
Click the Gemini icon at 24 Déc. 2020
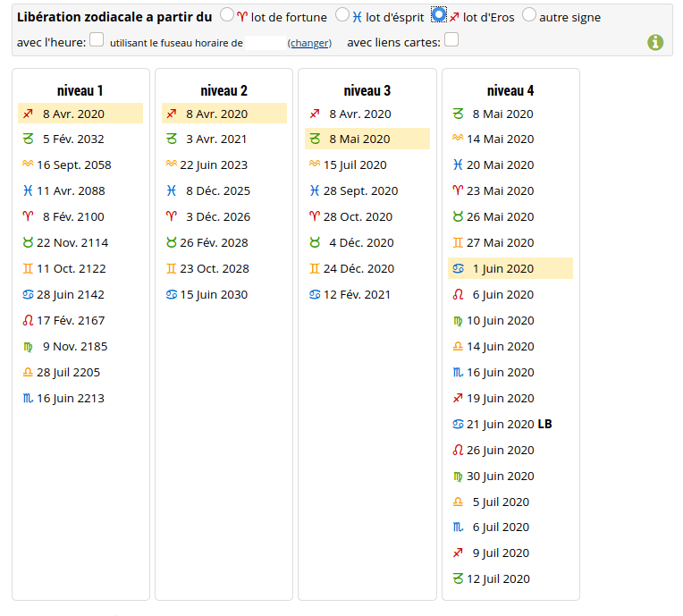[315, 268]
